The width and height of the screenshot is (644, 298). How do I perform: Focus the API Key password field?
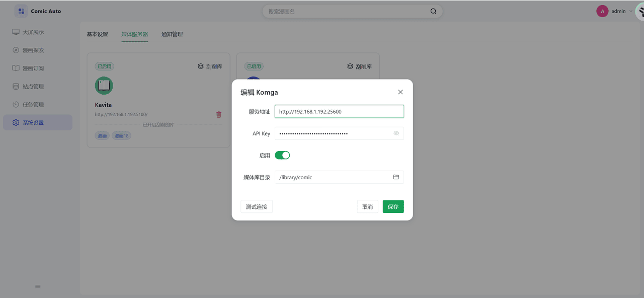click(339, 133)
